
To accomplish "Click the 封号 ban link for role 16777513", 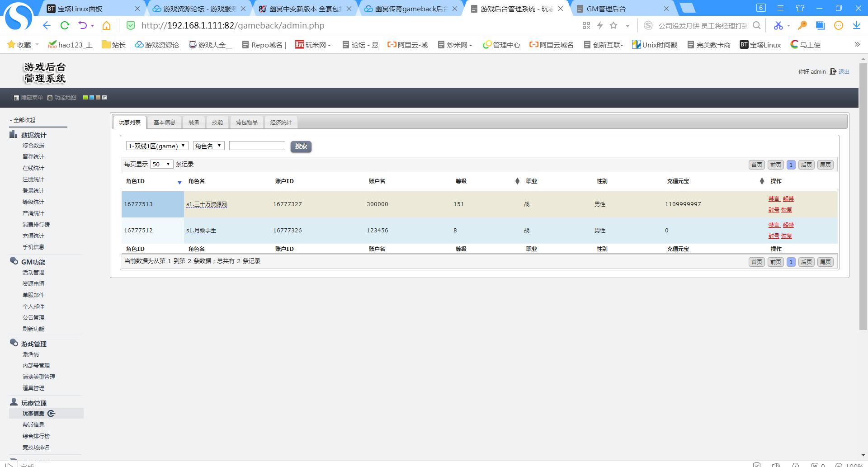I will point(774,210).
